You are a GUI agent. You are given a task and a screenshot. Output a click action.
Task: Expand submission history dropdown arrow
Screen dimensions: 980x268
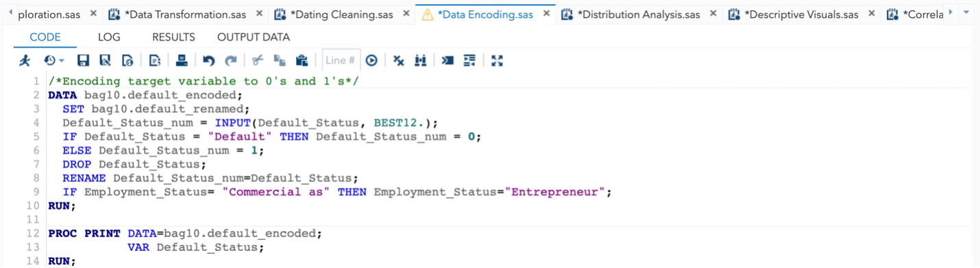[x=61, y=61]
